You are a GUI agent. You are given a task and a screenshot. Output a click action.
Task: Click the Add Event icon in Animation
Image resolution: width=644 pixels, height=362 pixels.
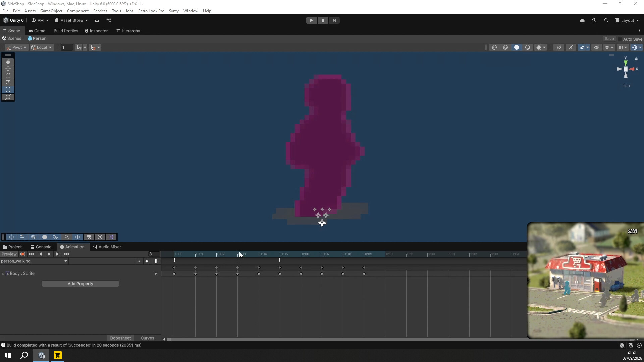pos(156,261)
